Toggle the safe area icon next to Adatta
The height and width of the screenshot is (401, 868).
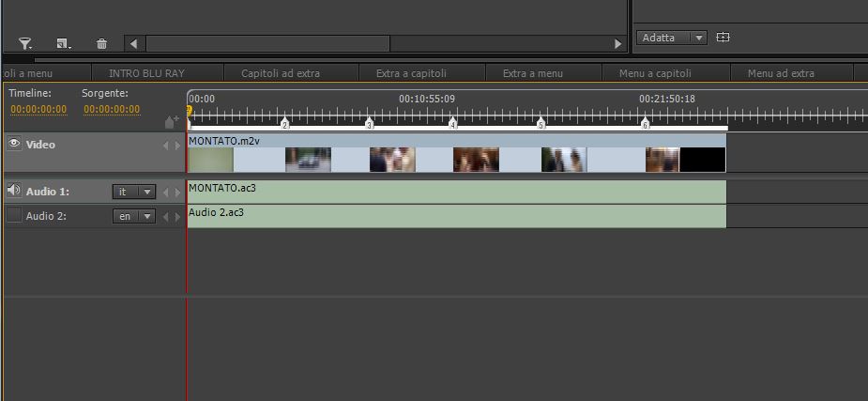coord(723,38)
